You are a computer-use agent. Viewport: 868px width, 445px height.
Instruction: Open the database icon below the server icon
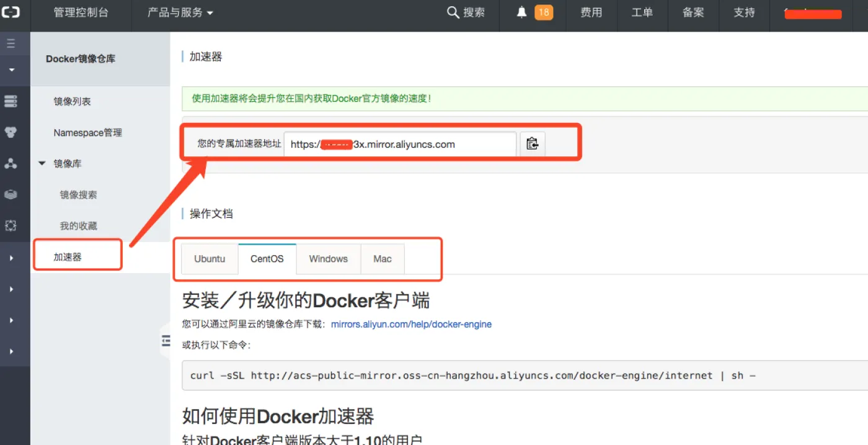point(11,132)
